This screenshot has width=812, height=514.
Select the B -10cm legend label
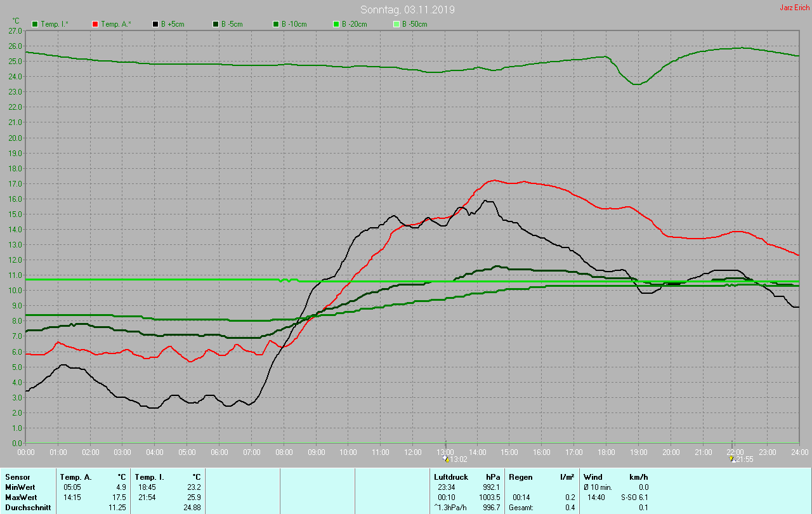click(294, 24)
